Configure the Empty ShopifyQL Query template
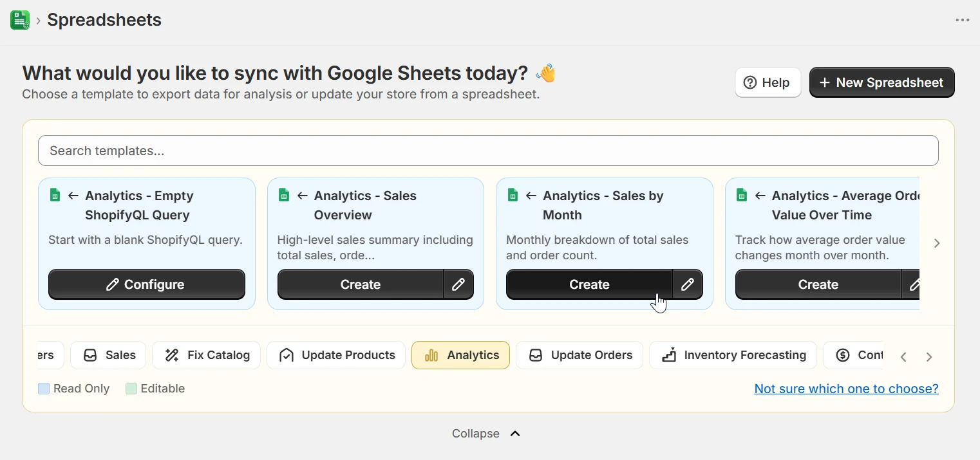This screenshot has width=980, height=460. pos(147,284)
